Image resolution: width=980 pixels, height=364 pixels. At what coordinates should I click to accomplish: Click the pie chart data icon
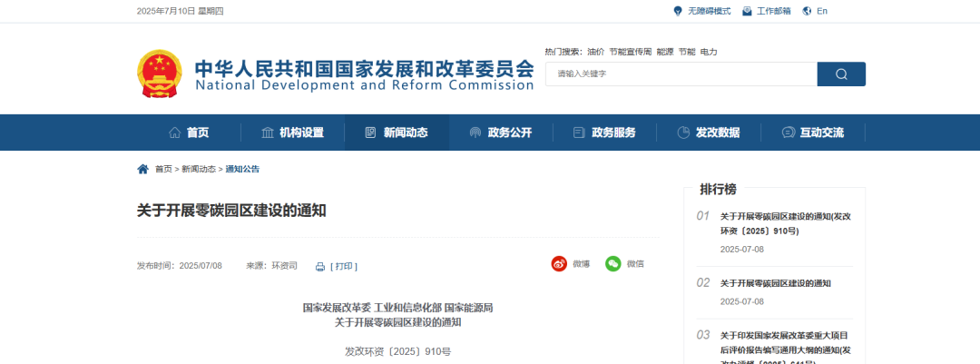point(683,133)
